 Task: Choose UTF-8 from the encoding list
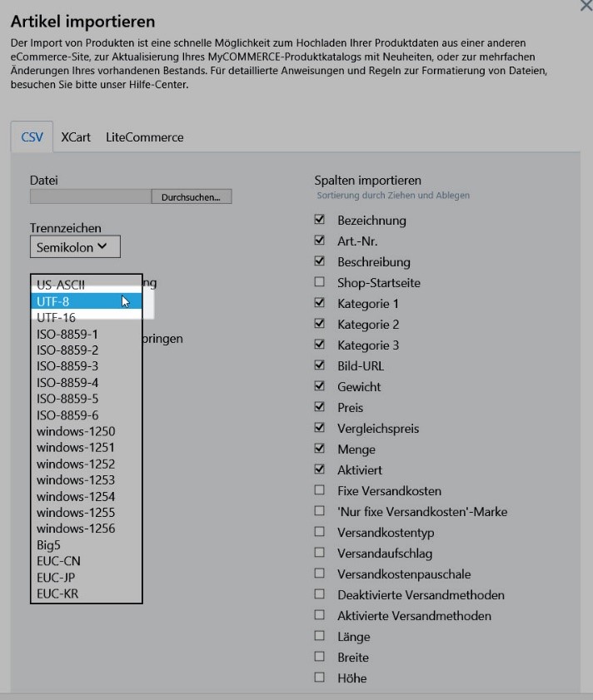87,301
